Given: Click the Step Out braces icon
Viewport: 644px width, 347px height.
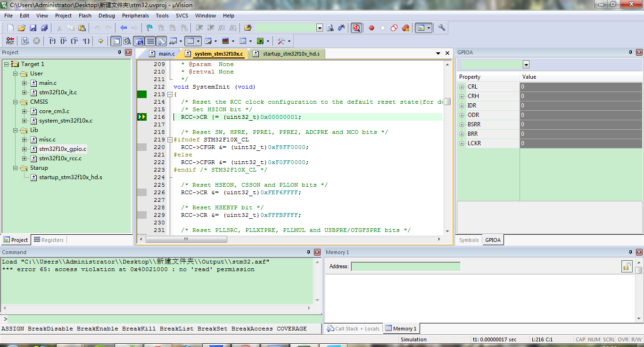Looking at the screenshot, I should pos(75,41).
